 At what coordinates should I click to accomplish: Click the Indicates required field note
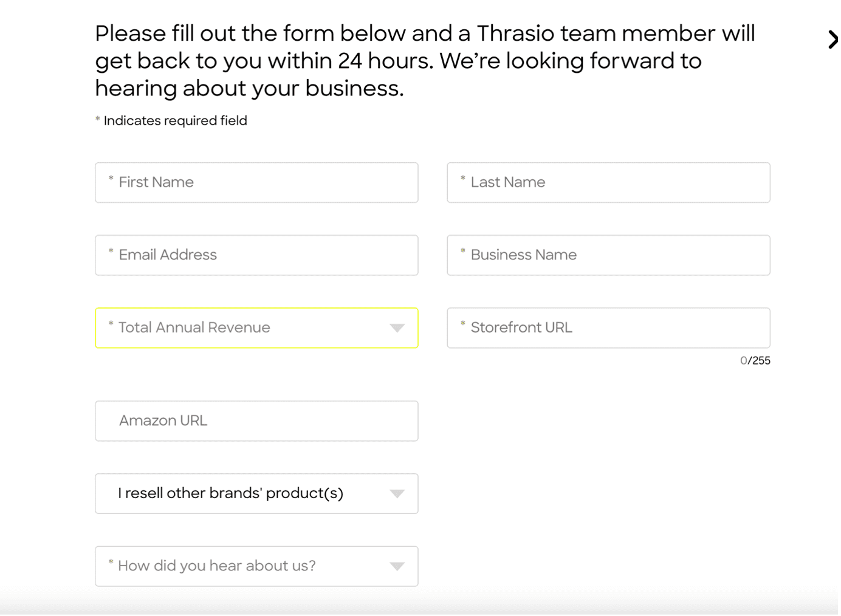click(x=171, y=121)
